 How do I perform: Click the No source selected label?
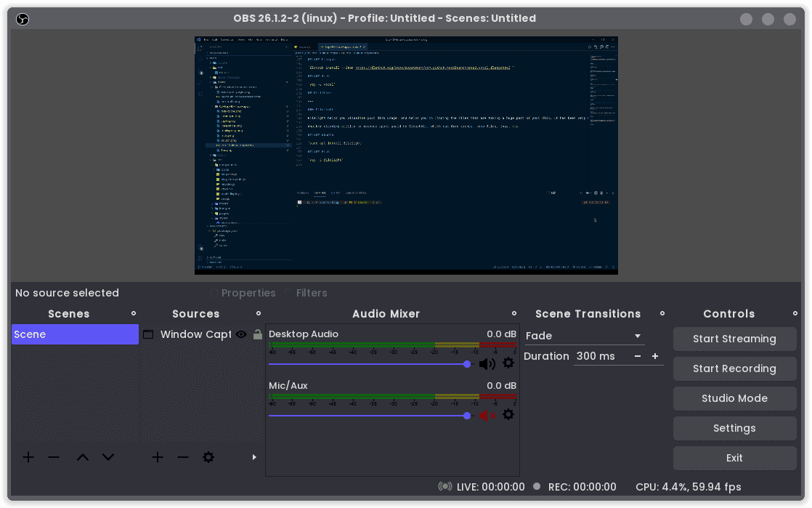tap(68, 293)
